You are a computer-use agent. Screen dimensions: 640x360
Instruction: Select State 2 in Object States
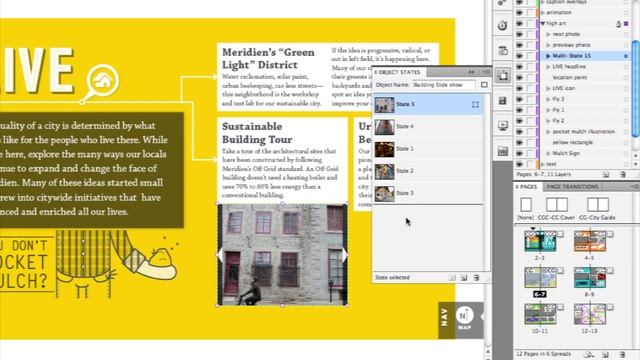coord(428,171)
